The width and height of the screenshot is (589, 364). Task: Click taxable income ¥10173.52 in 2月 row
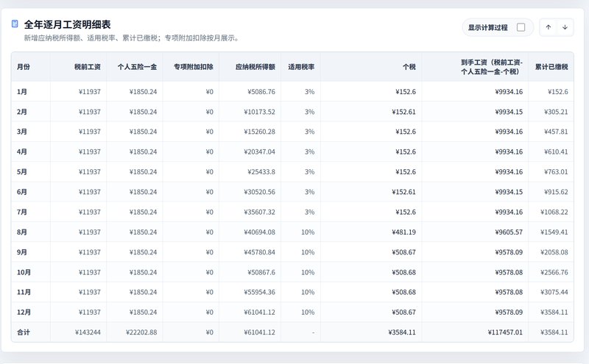pos(259,112)
